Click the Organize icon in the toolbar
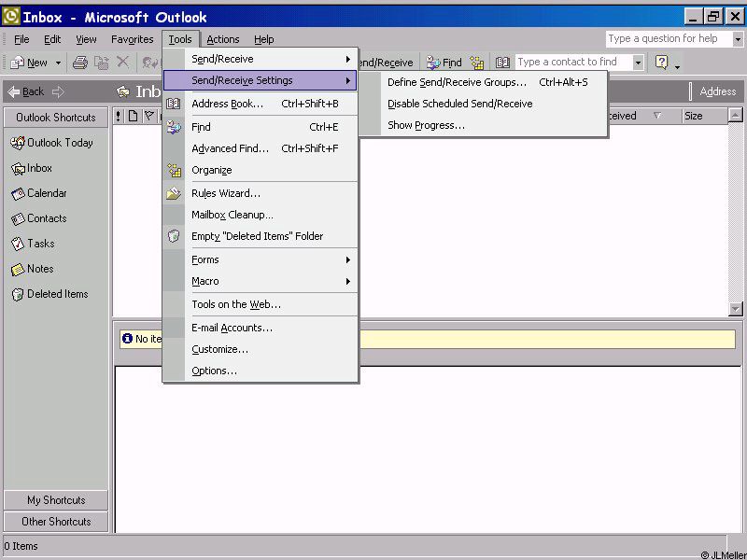The width and height of the screenshot is (747, 560). (x=477, y=63)
